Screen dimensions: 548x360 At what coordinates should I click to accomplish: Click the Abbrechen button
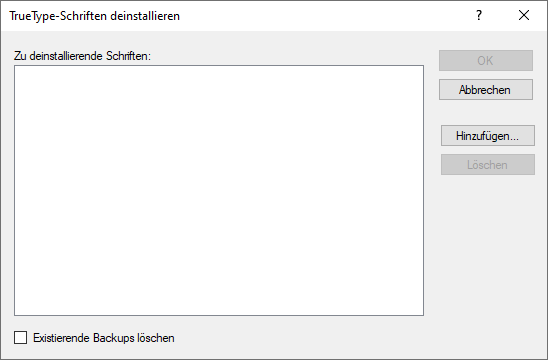pos(486,89)
